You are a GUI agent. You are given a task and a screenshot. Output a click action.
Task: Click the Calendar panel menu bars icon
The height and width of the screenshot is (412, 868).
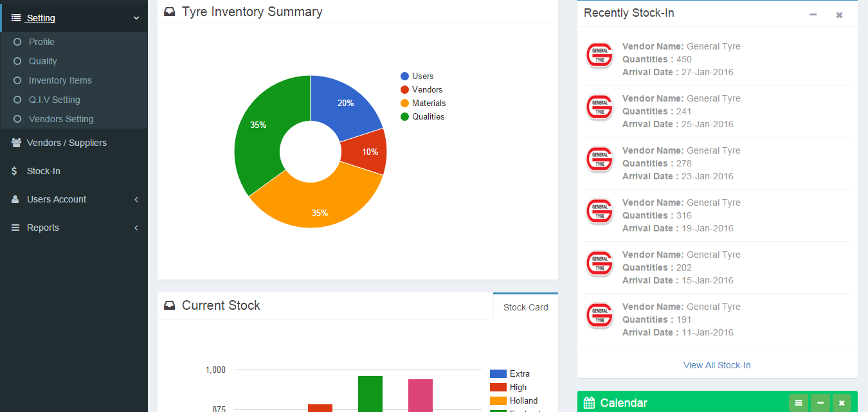click(x=798, y=403)
